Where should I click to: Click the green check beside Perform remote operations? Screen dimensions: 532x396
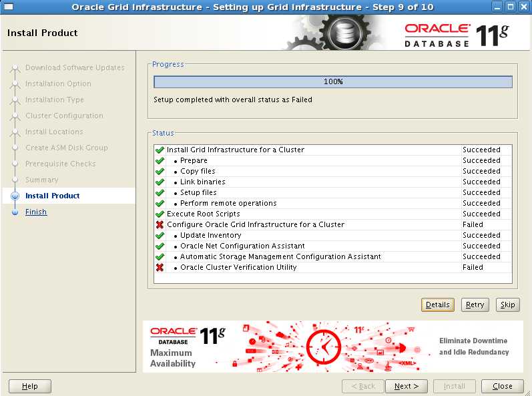pyautogui.click(x=160, y=203)
